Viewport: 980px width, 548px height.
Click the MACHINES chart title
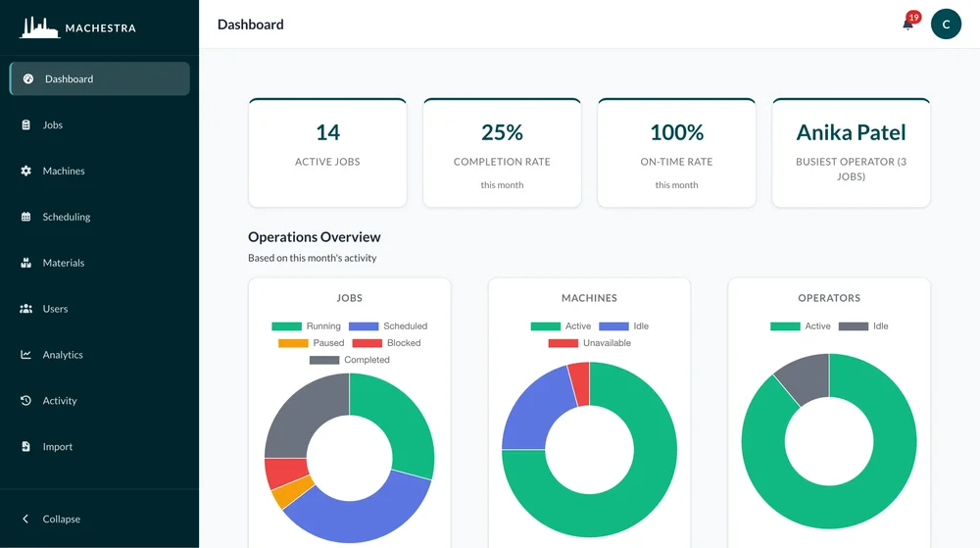[x=589, y=298]
